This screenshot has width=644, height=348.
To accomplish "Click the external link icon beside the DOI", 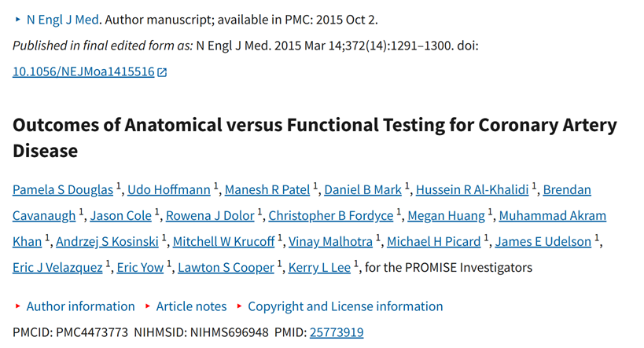I will (162, 72).
